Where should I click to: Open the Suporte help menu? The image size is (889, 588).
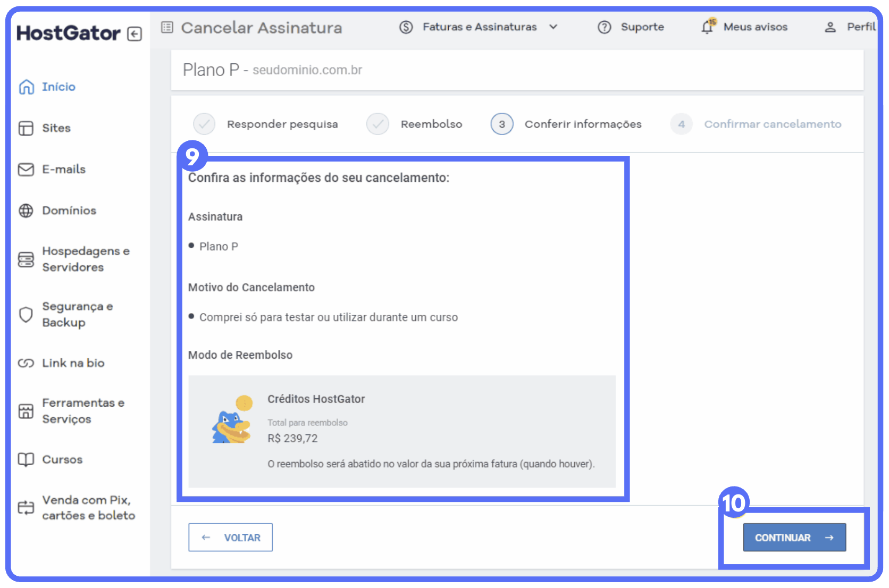tap(631, 27)
